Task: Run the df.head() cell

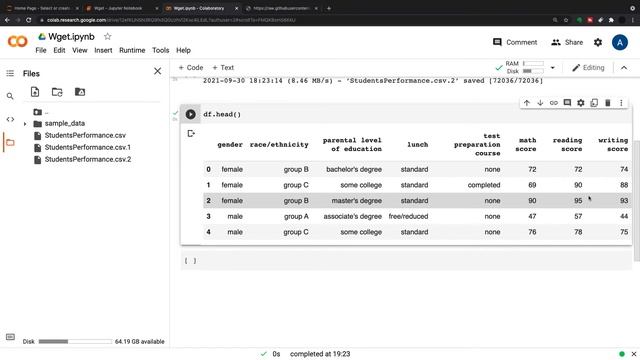Action: coord(190,114)
